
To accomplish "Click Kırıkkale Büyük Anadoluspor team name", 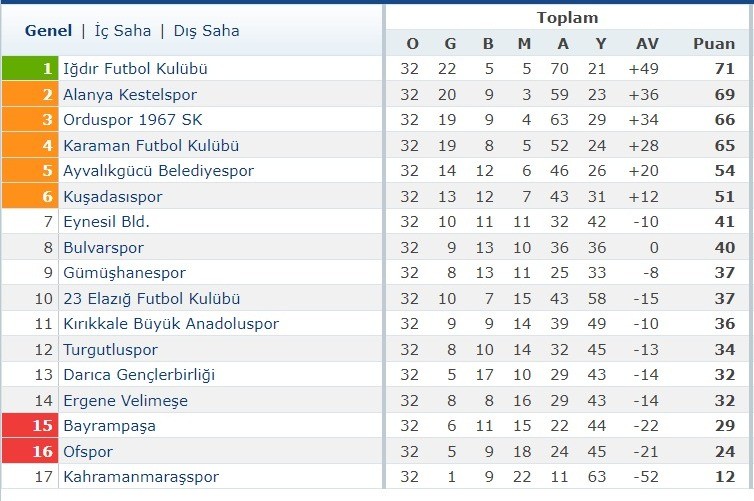I will pos(171,324).
